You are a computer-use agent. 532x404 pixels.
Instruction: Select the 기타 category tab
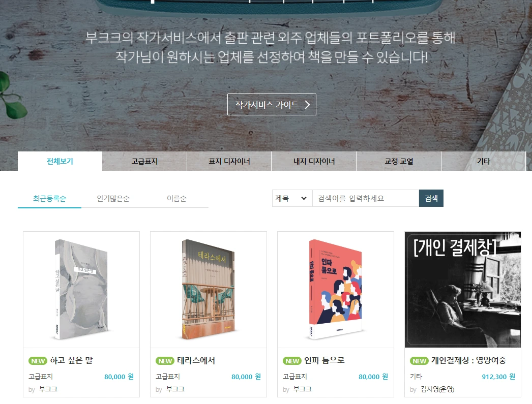tap(484, 161)
